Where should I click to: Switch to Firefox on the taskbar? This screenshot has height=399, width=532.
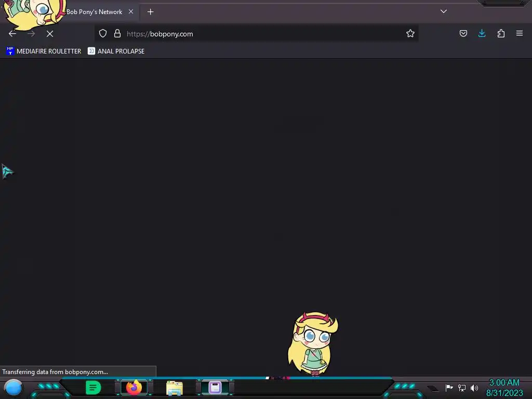pyautogui.click(x=134, y=388)
